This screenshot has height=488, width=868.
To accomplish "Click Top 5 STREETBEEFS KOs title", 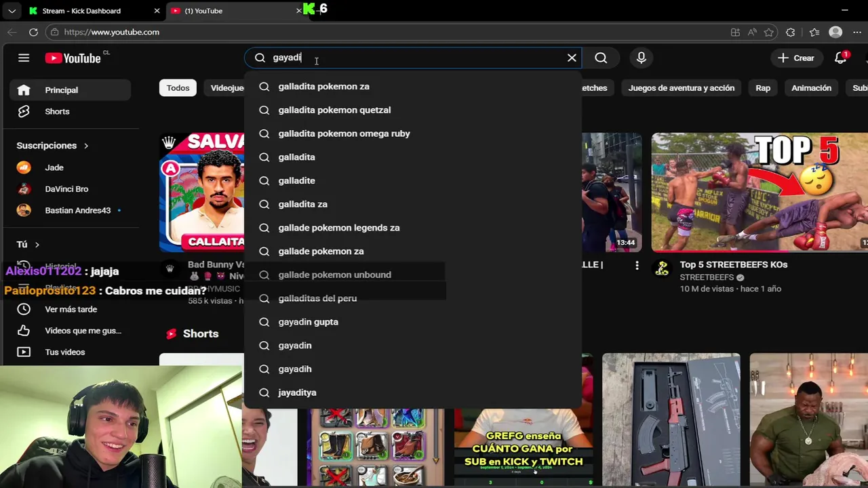I will (734, 264).
